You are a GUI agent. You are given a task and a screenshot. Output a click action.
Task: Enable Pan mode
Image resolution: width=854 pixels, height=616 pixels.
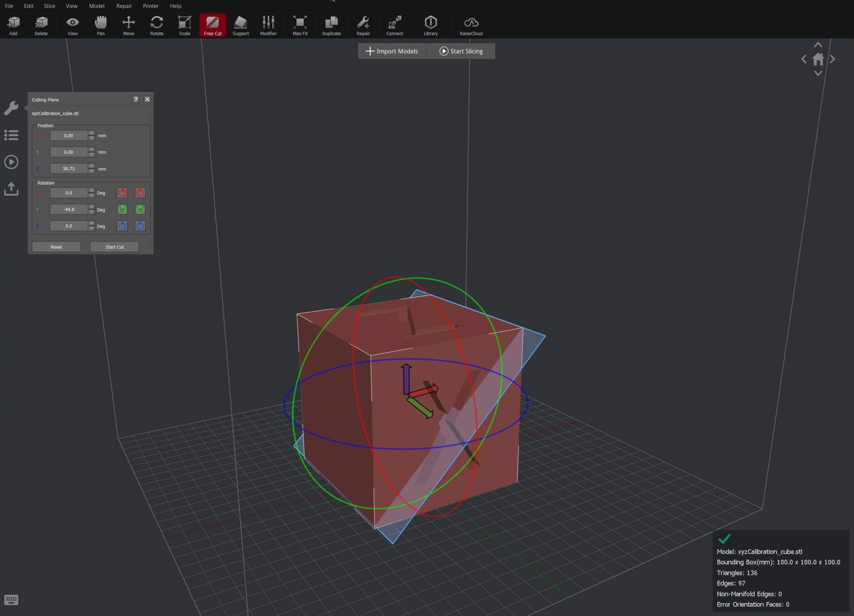click(x=100, y=25)
